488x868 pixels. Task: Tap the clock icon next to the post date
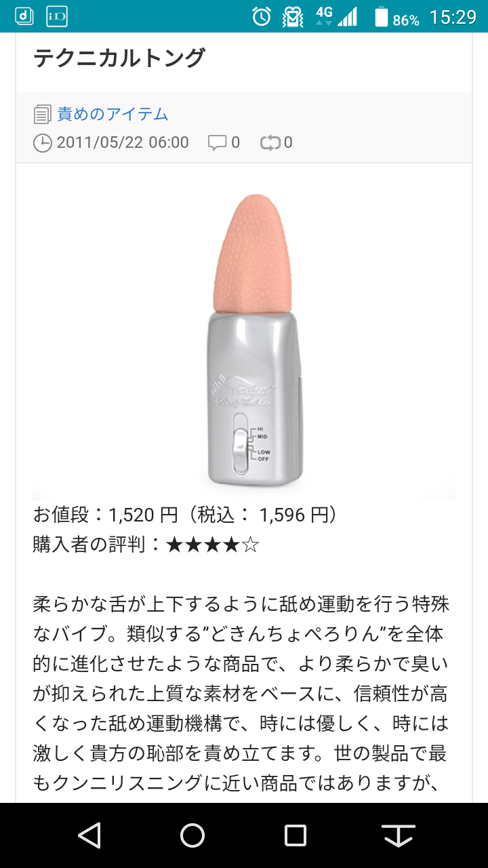point(42,142)
